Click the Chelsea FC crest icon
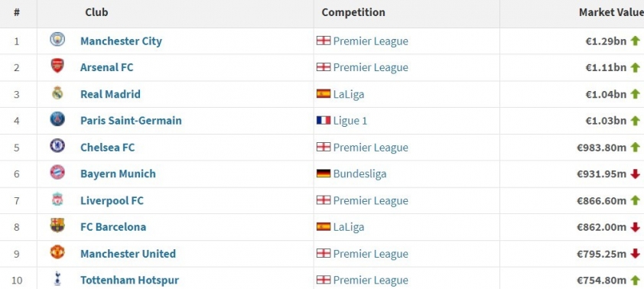Screen dimensions: 644x289 click(57, 146)
